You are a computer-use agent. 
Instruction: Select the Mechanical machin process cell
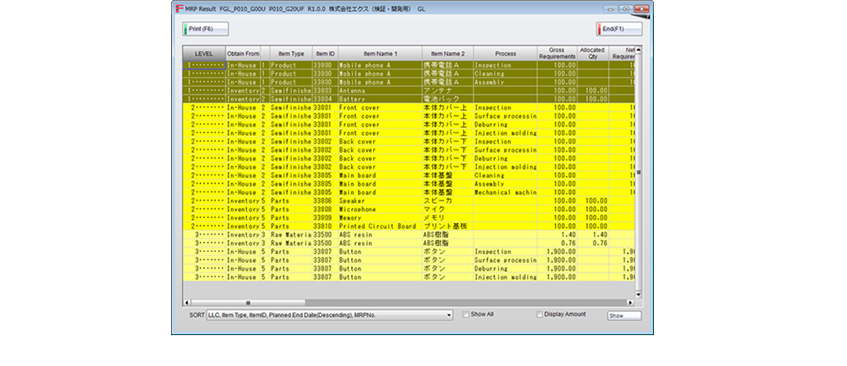coord(505,192)
